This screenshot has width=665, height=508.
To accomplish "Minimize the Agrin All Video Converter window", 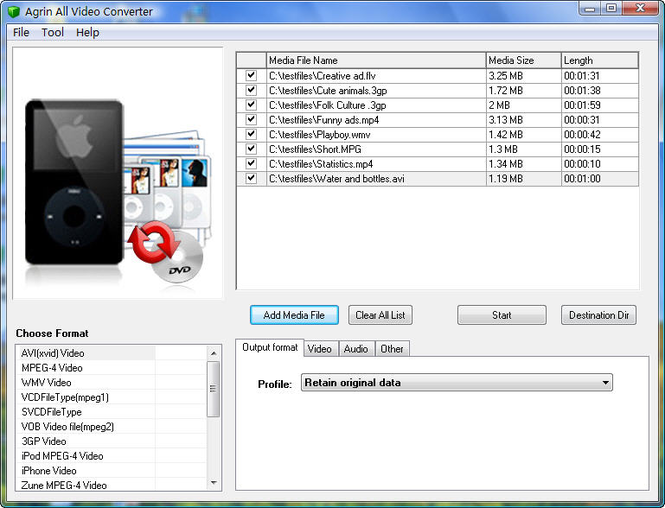I will [x=590, y=8].
